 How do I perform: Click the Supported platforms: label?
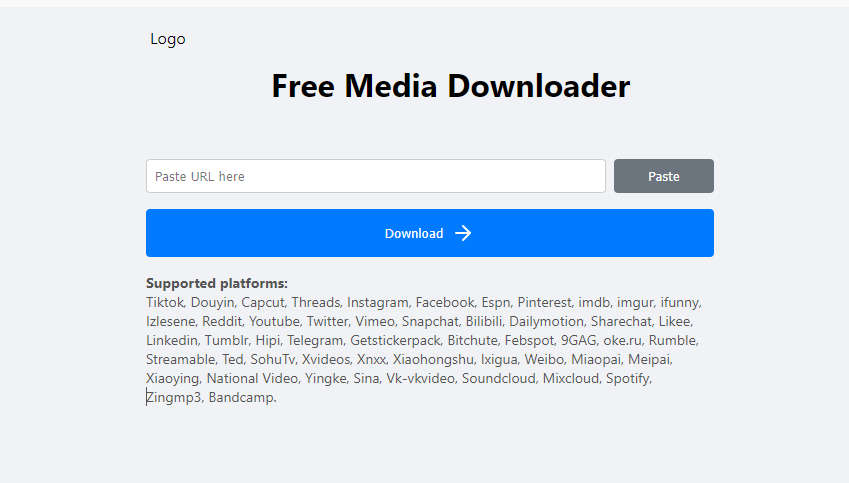point(217,283)
